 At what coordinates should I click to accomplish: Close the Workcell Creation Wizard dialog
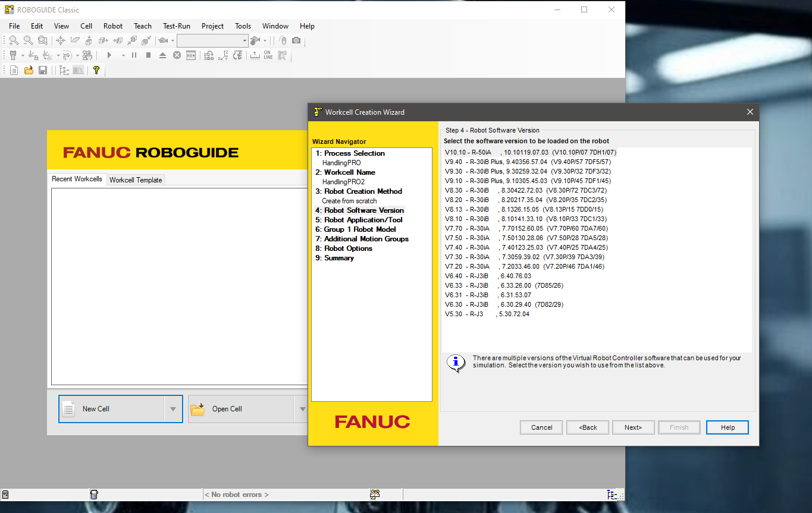click(x=750, y=112)
